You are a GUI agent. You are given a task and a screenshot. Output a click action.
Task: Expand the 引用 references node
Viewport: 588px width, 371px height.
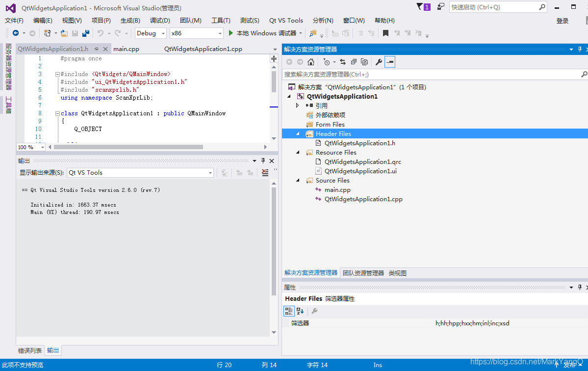click(x=297, y=106)
